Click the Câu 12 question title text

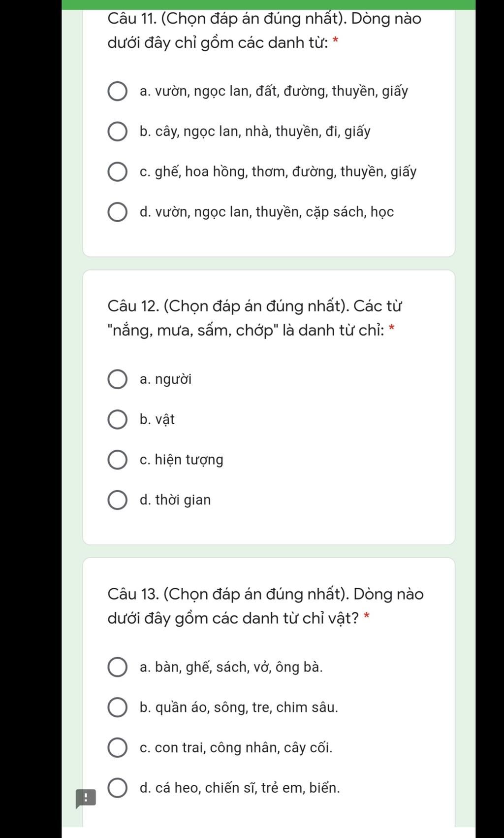[x=254, y=318]
